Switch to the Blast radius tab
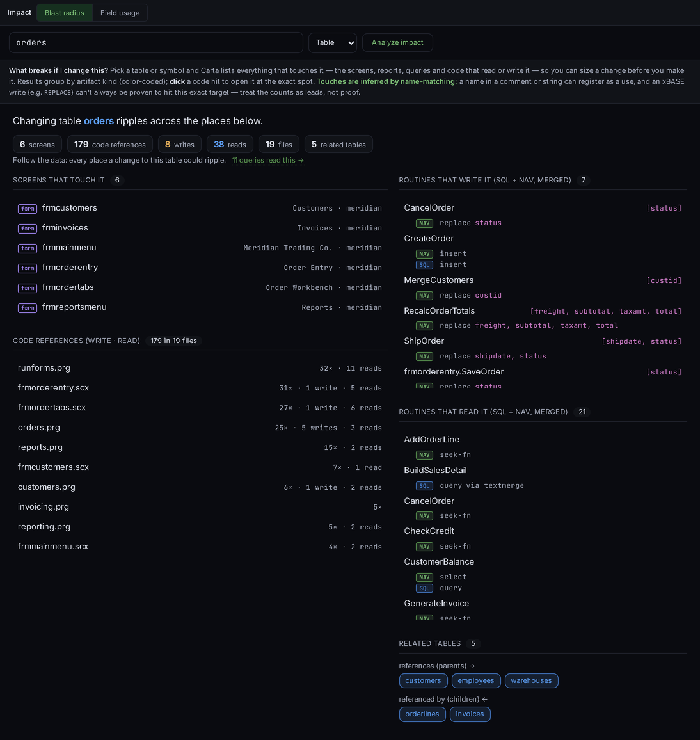The height and width of the screenshot is (740, 700). [64, 13]
